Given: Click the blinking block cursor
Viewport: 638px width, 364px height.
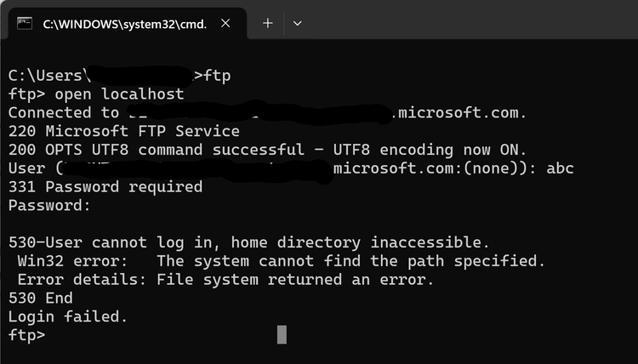Looking at the screenshot, I should pyautogui.click(x=282, y=334).
